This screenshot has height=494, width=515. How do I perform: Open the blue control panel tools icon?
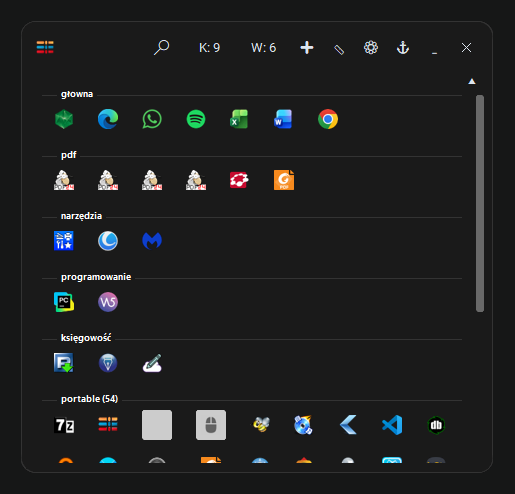tap(64, 241)
